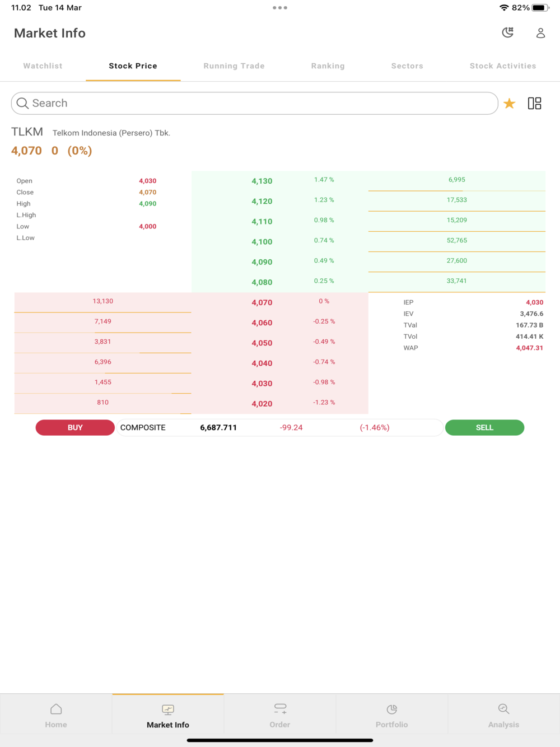The width and height of the screenshot is (560, 747).
Task: Tap the High price value 4,090
Action: [x=148, y=204]
